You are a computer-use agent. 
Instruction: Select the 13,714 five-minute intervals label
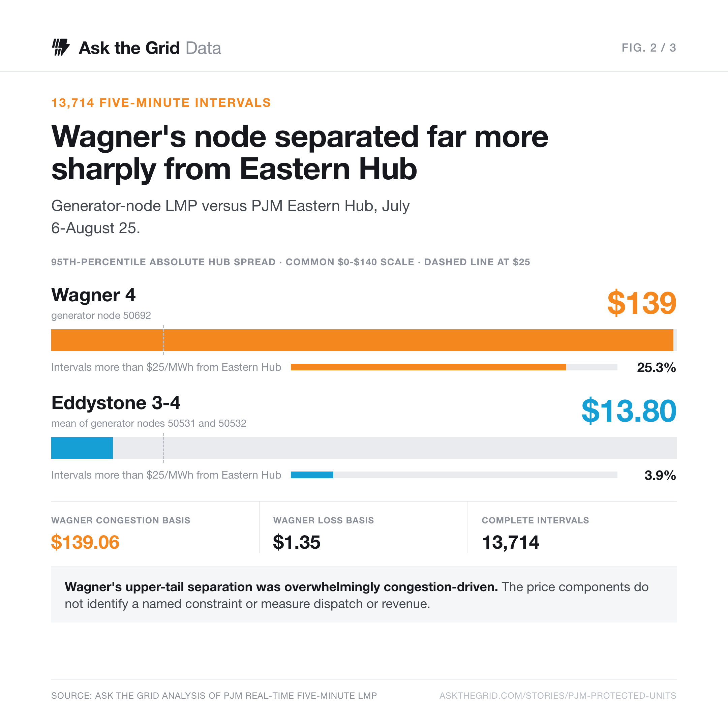pos(161,102)
